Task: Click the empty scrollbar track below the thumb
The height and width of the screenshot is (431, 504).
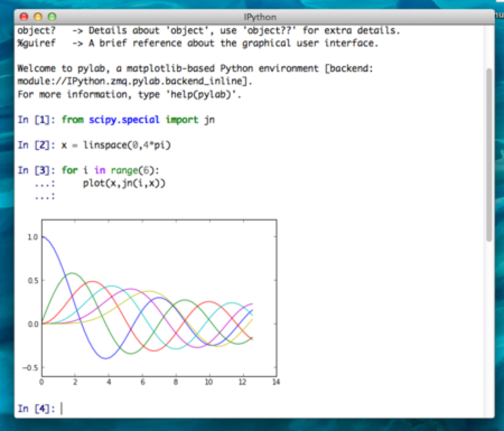Action: point(489,329)
